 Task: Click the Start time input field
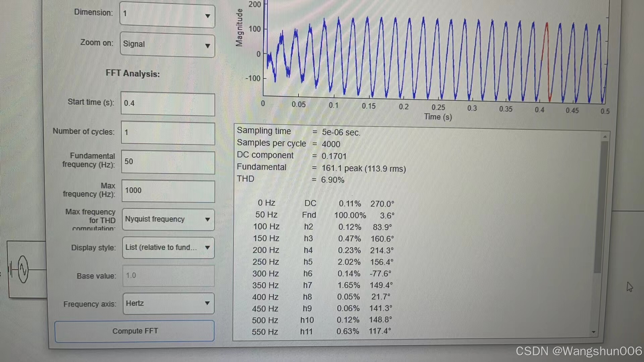coord(168,104)
